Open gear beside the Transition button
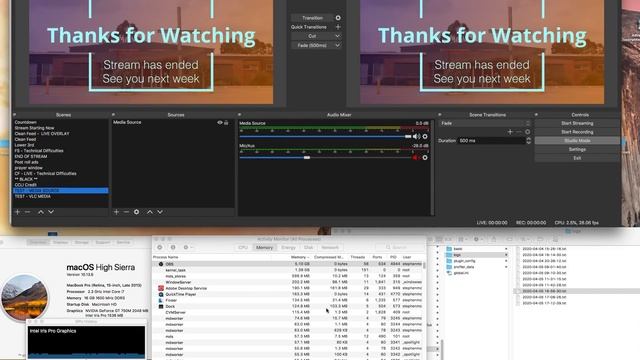Image resolution: width=640 pixels, height=360 pixels. (x=338, y=18)
